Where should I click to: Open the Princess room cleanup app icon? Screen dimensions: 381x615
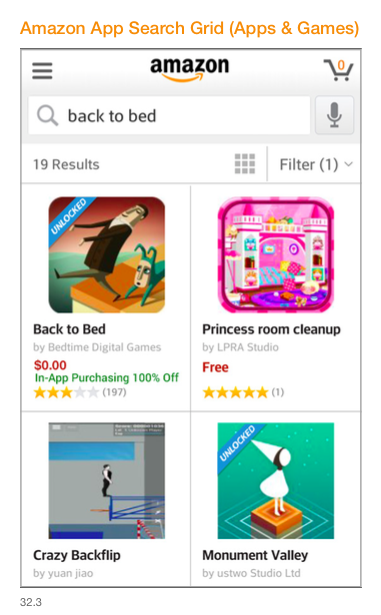tap(276, 255)
